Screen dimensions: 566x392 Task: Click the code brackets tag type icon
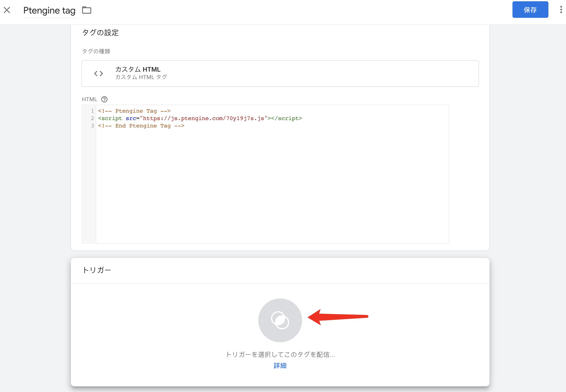98,74
